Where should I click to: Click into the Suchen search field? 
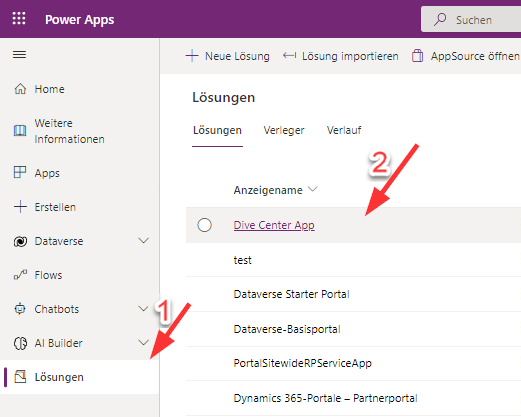pos(471,19)
